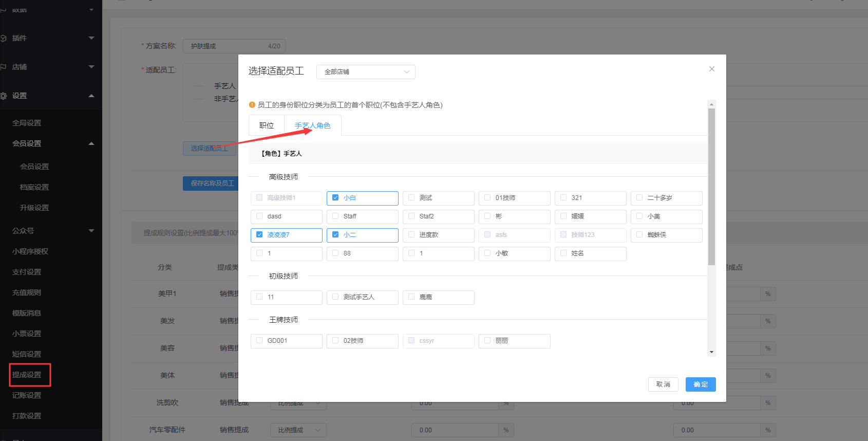
Task: Click the 取消 cancel button
Action: [663, 384]
